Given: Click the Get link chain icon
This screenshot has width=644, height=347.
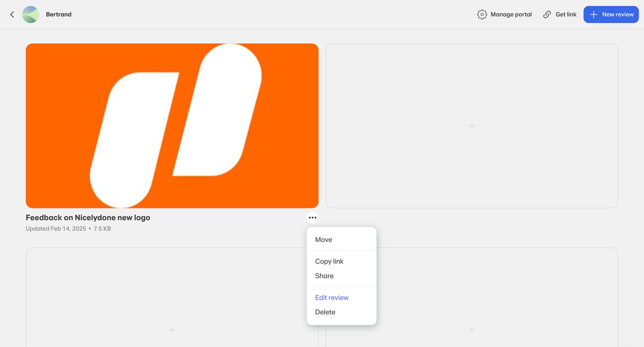Looking at the screenshot, I should pyautogui.click(x=547, y=14).
